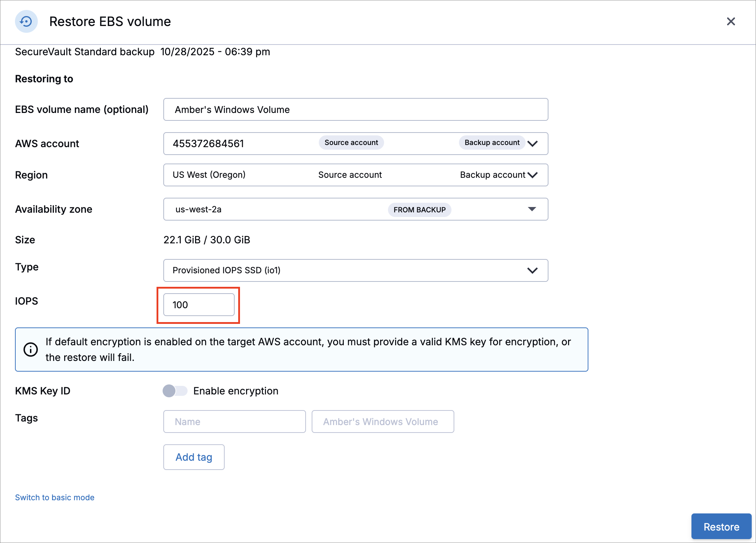Image resolution: width=756 pixels, height=543 pixels.
Task: Click the US West (Oregon) region text
Action: [x=209, y=175]
